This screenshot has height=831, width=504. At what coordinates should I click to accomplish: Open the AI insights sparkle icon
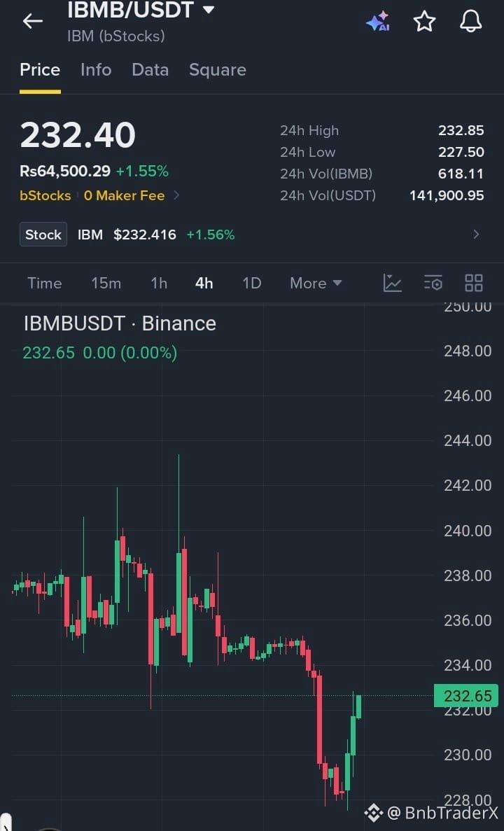378,21
